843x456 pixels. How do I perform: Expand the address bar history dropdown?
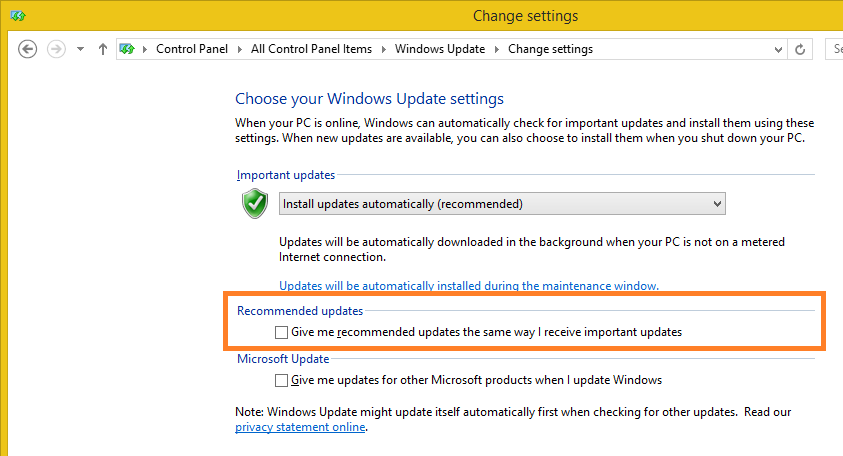click(777, 49)
